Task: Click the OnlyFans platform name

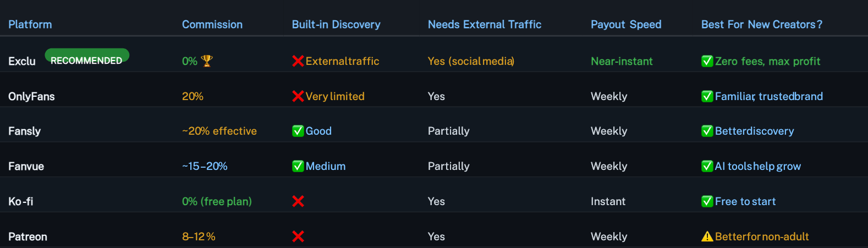Action: point(31,96)
